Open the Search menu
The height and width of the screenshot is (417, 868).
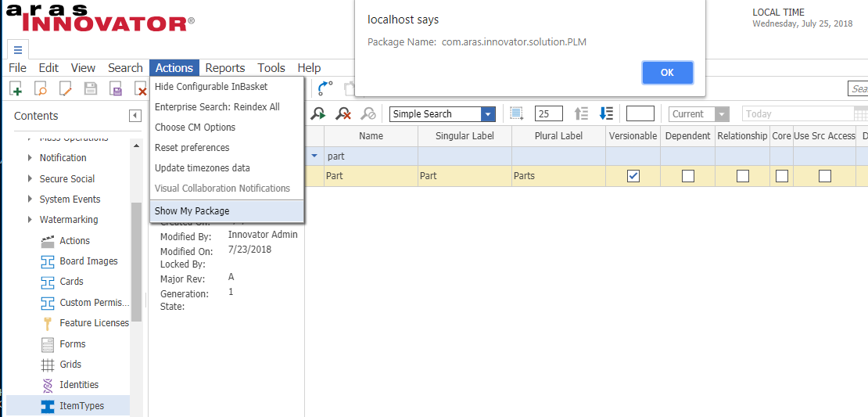point(125,68)
